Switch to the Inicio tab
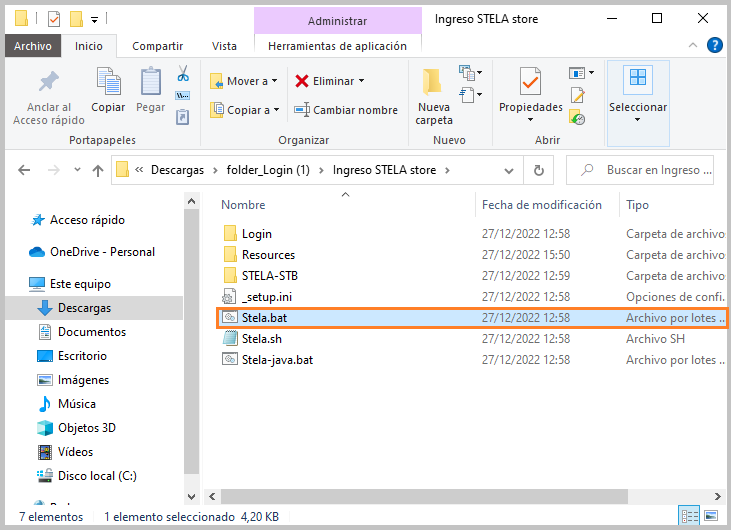 click(x=89, y=46)
